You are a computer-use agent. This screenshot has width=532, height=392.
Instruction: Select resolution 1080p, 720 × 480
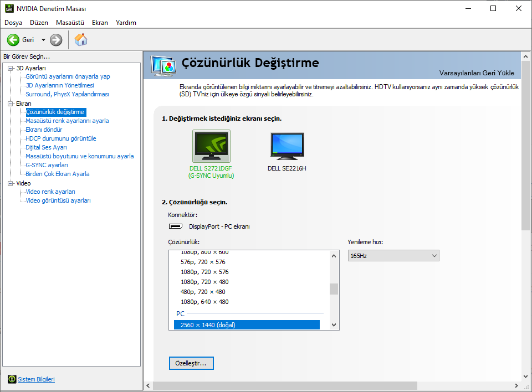point(204,282)
